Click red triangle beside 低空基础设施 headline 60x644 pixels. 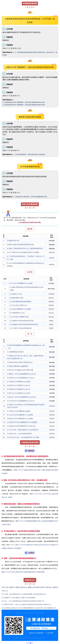(2, 456)
